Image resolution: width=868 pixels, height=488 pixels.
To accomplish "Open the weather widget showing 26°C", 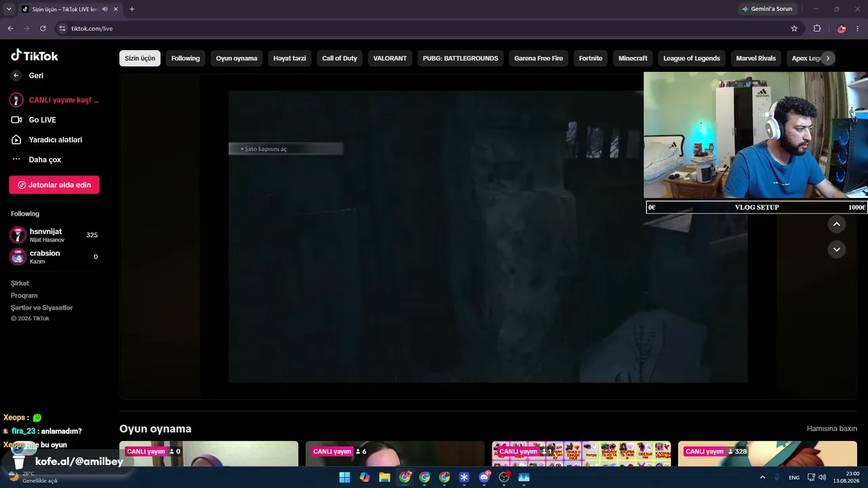I will point(34,477).
